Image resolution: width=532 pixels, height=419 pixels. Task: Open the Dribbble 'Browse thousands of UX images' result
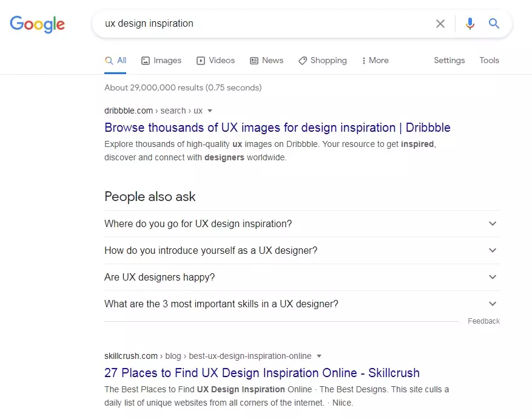[277, 128]
